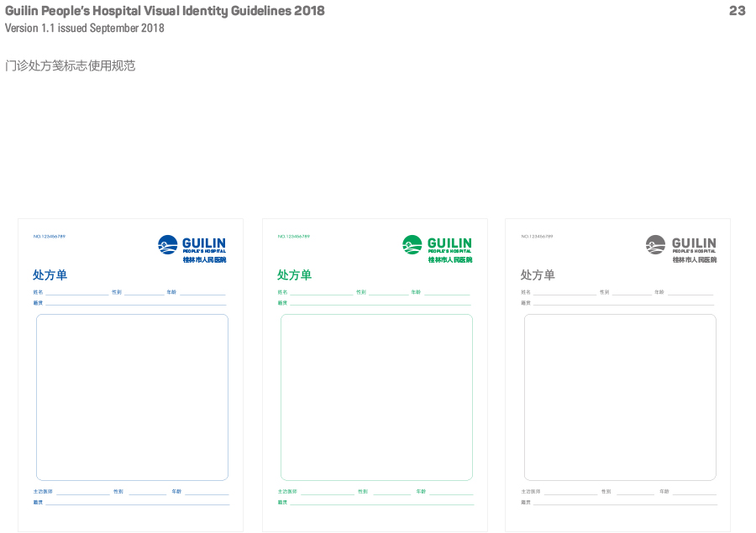Image resolution: width=756 pixels, height=533 pixels.
Task: Click the 主治医师 field on the gray form
Action: (570, 491)
